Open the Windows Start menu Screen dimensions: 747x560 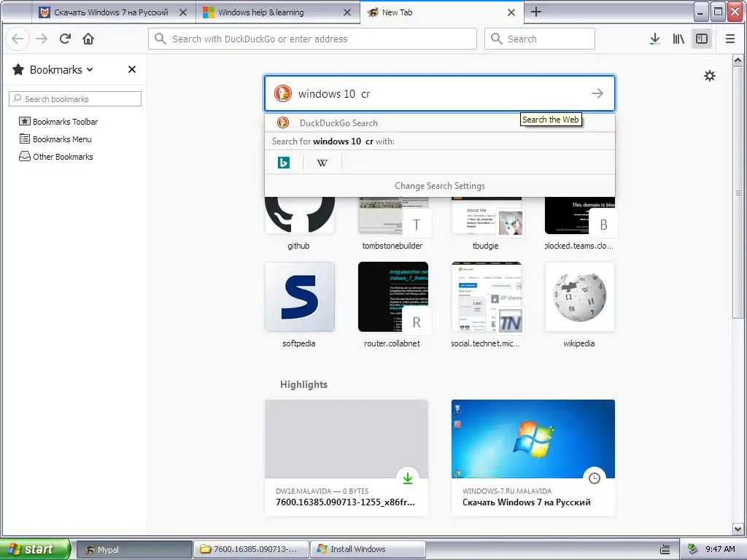[x=35, y=549]
